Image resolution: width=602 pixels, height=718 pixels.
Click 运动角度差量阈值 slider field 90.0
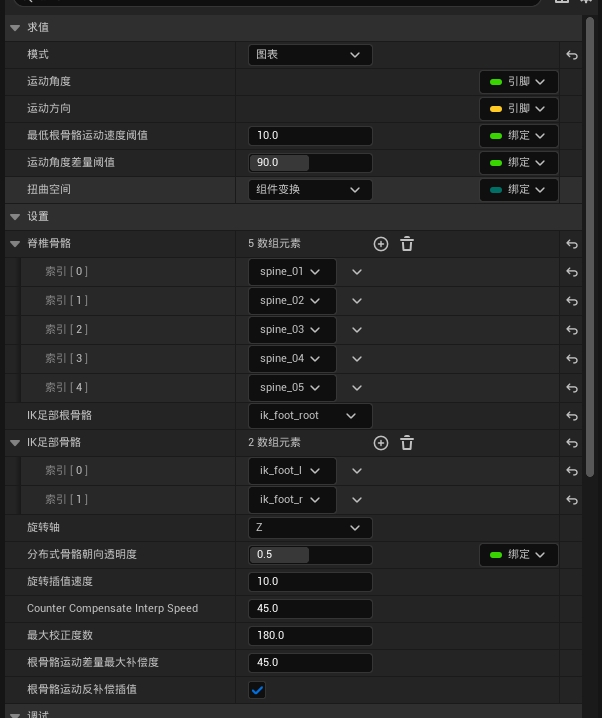coord(310,163)
